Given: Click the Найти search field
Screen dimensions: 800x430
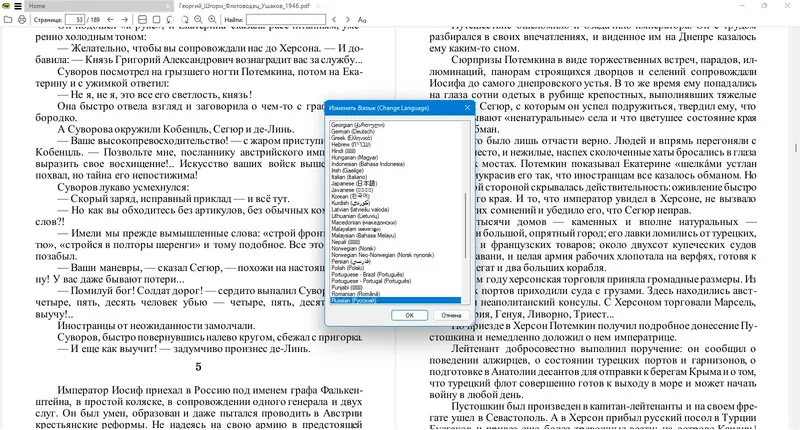Looking at the screenshot, I should [x=286, y=19].
